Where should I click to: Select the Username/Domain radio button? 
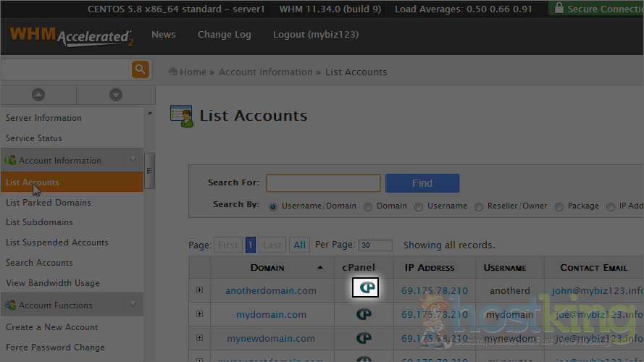pos(273,206)
